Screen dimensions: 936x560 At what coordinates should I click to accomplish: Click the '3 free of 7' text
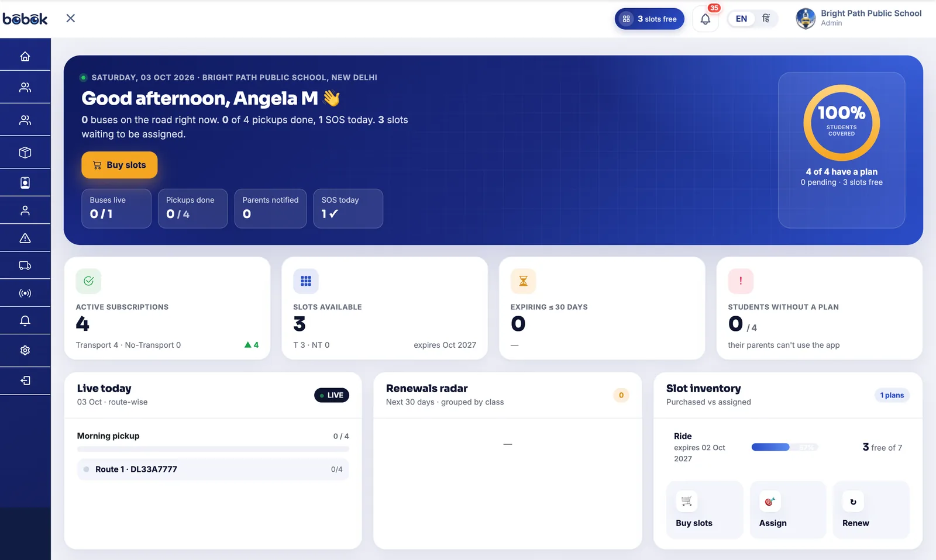click(882, 447)
